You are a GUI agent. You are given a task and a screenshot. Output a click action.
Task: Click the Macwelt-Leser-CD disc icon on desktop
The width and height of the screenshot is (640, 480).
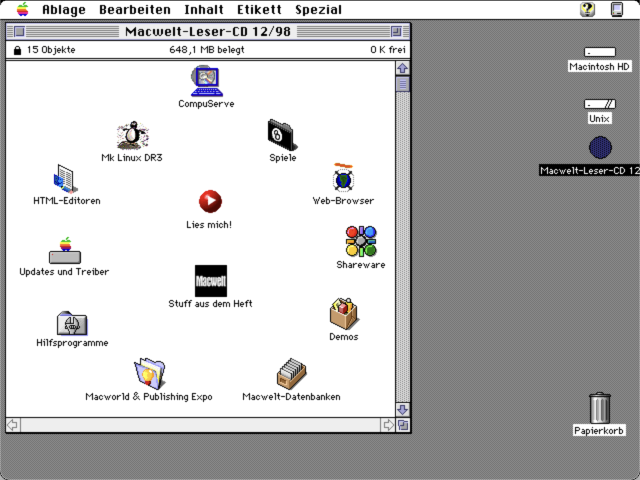tap(600, 147)
